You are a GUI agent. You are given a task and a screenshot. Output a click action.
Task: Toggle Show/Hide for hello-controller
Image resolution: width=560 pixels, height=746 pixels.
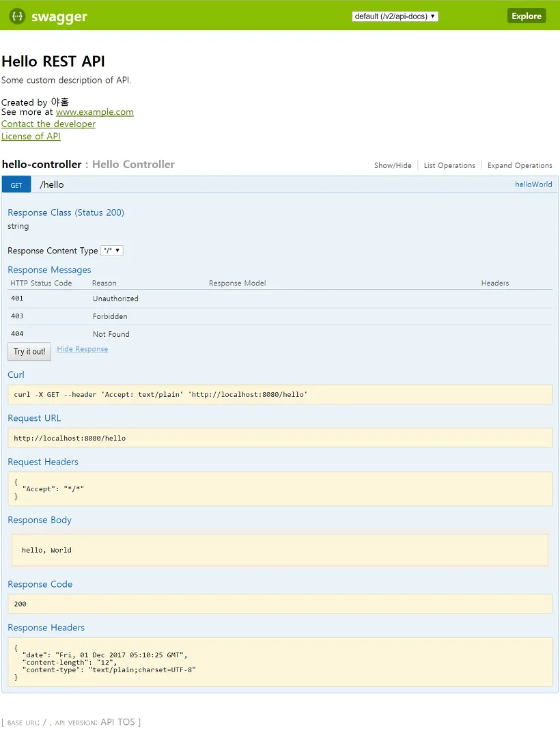[393, 165]
